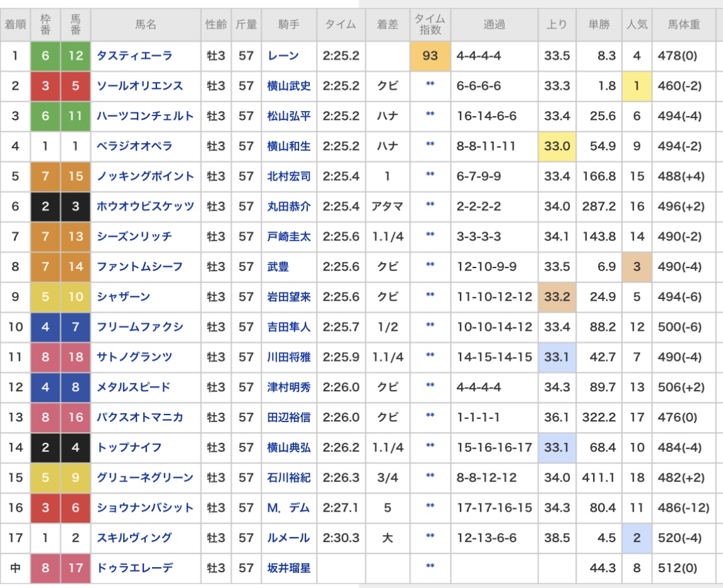
Task: Open jockey profile for 丸田恭介
Action: pos(289,206)
